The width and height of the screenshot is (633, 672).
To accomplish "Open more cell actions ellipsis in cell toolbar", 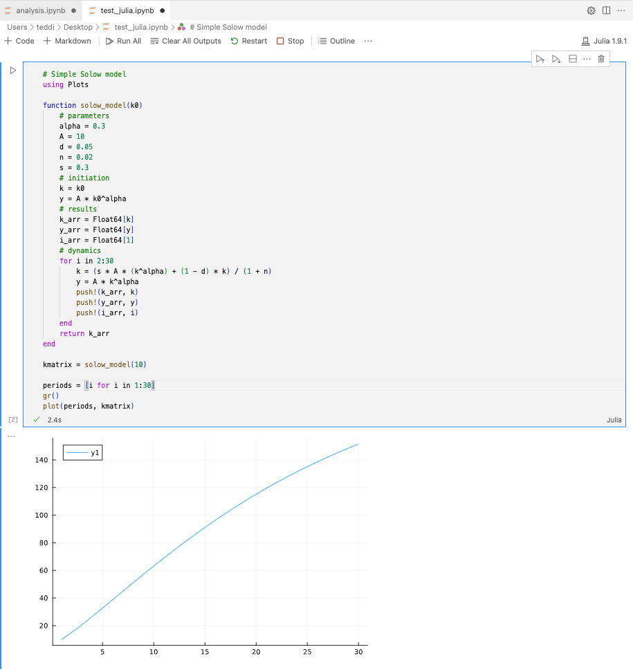I will click(x=587, y=59).
